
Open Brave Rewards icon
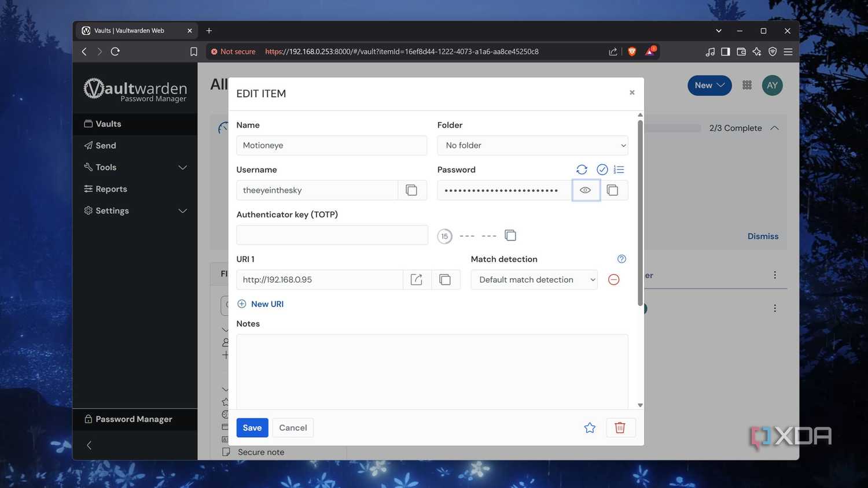coord(650,51)
